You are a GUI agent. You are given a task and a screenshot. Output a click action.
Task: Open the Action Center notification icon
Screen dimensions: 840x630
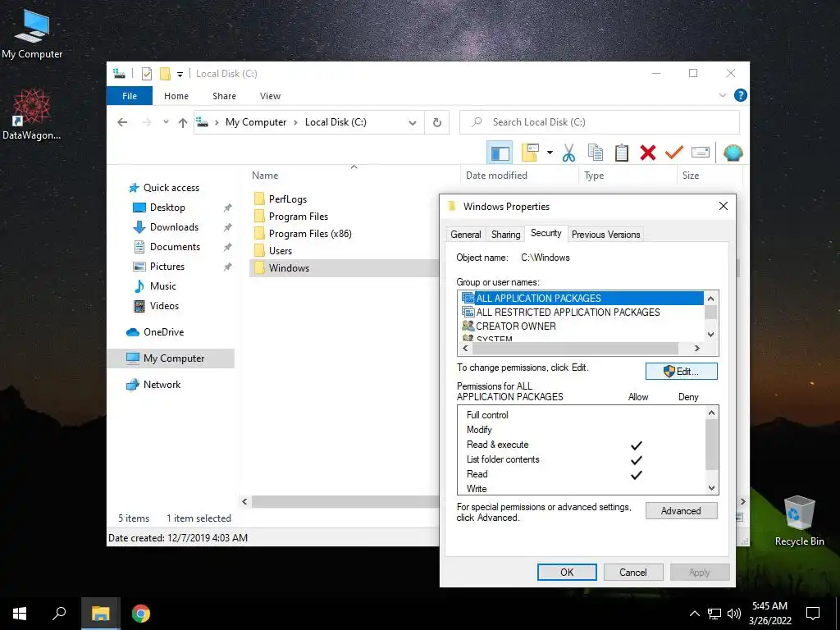813,614
